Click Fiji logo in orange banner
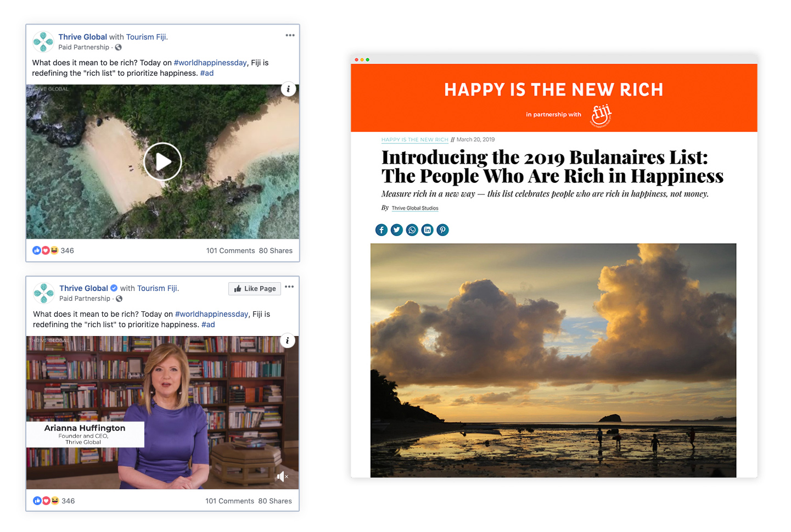 [x=601, y=115]
